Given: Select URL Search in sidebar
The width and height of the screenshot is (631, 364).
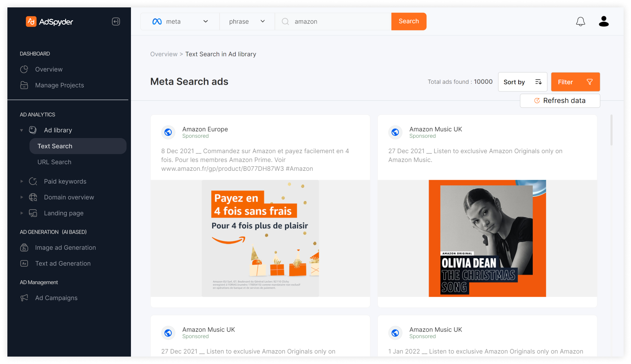Looking at the screenshot, I should [54, 162].
